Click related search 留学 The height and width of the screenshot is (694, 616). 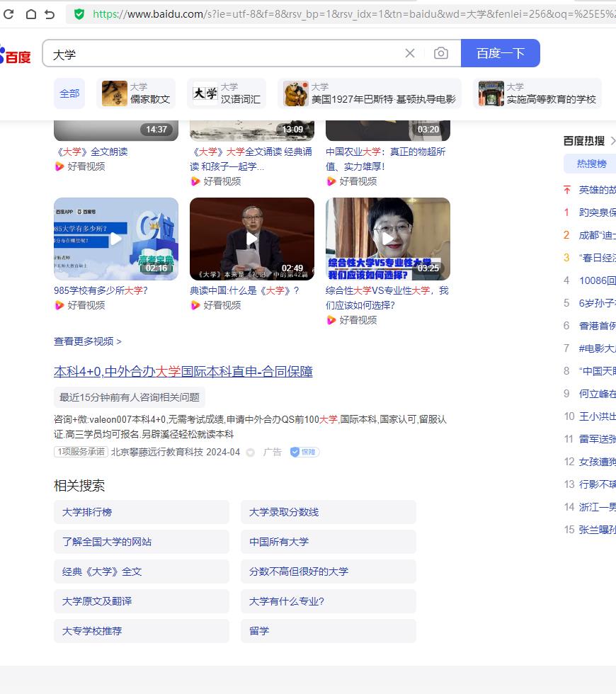click(329, 631)
